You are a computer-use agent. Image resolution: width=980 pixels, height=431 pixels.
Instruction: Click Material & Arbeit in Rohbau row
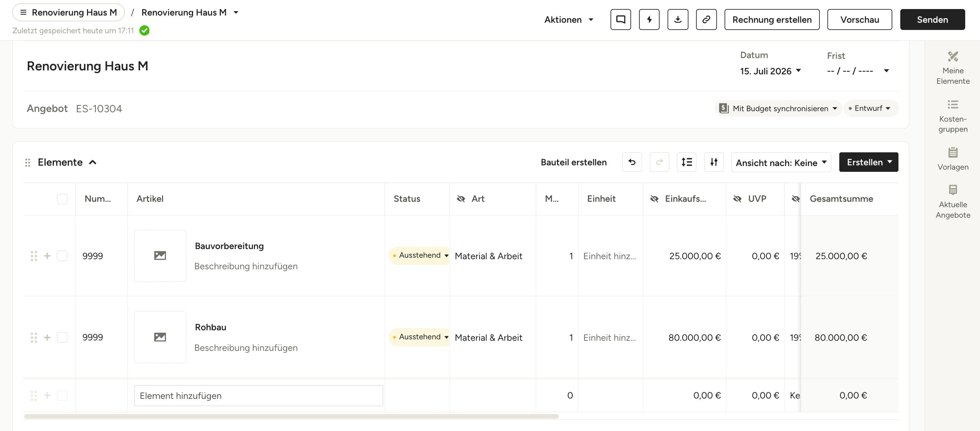(489, 338)
